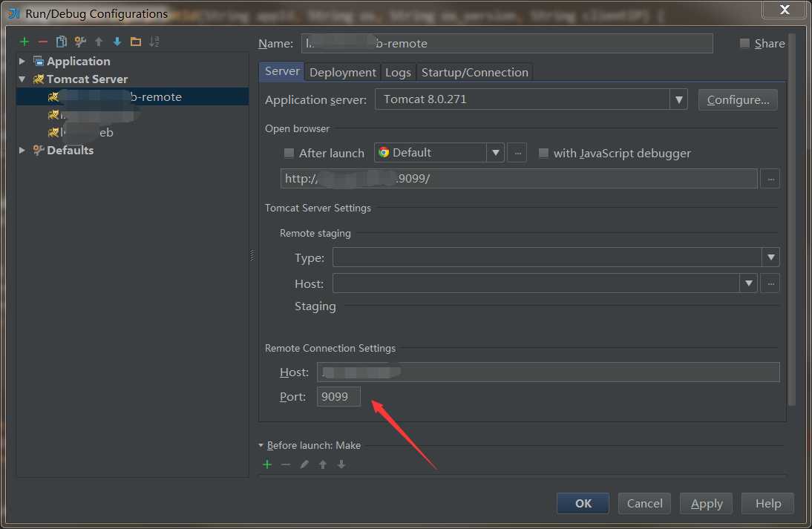812x529 pixels.
Task: Remove the selected configuration with the minus icon
Action: 43,42
